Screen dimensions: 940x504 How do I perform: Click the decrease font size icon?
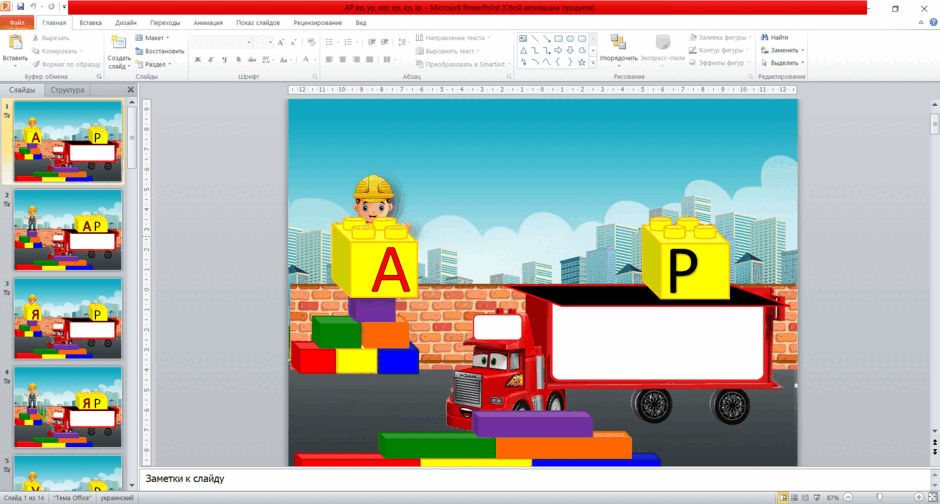pyautogui.click(x=293, y=43)
